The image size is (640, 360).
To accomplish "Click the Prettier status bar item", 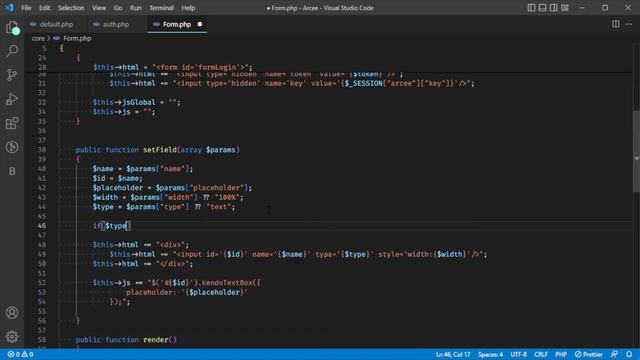I will (x=589, y=354).
